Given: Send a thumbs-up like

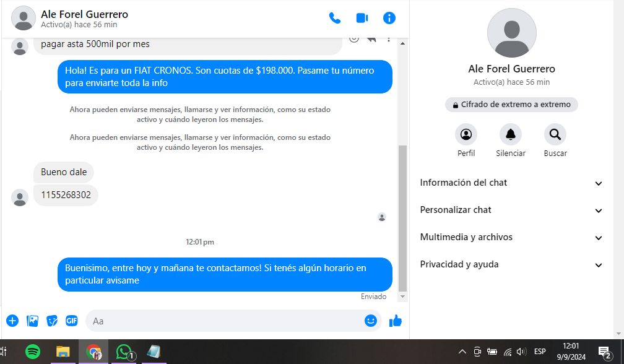Looking at the screenshot, I should 396,321.
